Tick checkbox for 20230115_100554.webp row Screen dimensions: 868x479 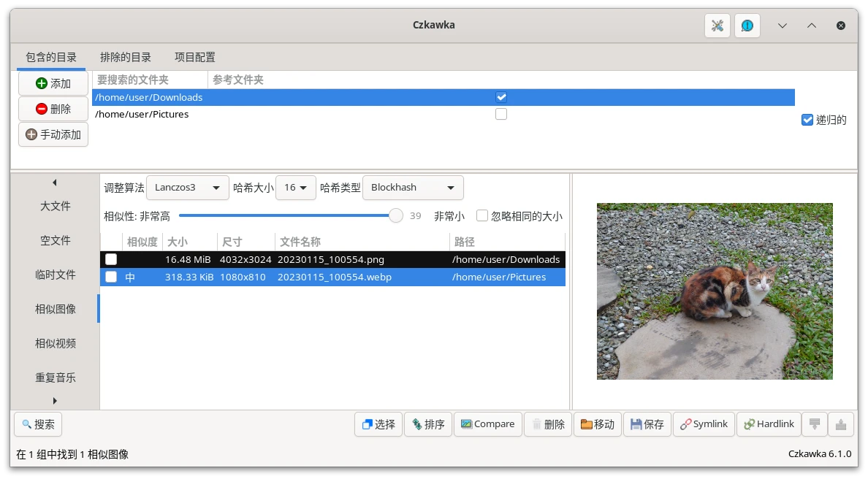pyautogui.click(x=111, y=277)
